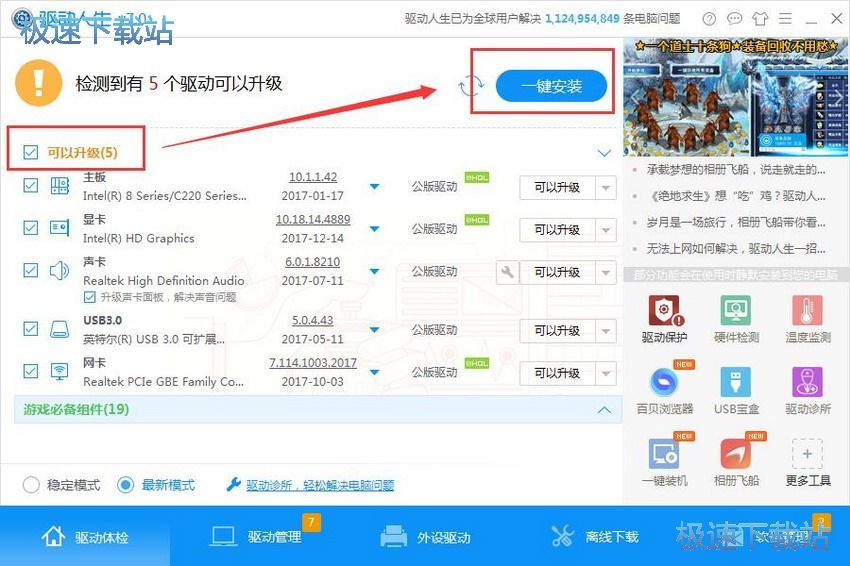Image resolution: width=850 pixels, height=566 pixels.
Task: Click 可以升级 button for USB3.0 row
Action: click(557, 331)
